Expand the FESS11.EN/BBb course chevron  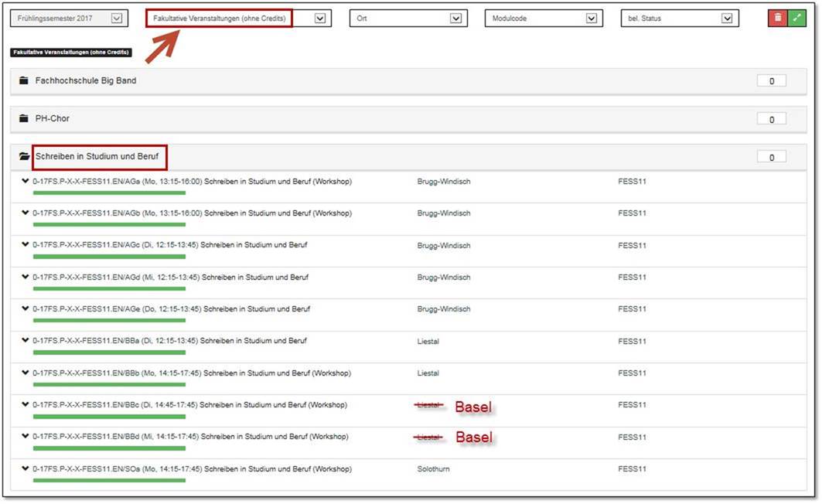pyautogui.click(x=26, y=373)
